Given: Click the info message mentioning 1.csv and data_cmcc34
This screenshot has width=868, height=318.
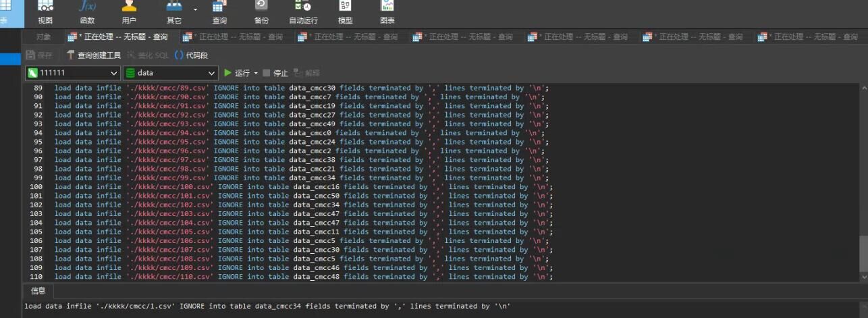Looking at the screenshot, I should 267,307.
